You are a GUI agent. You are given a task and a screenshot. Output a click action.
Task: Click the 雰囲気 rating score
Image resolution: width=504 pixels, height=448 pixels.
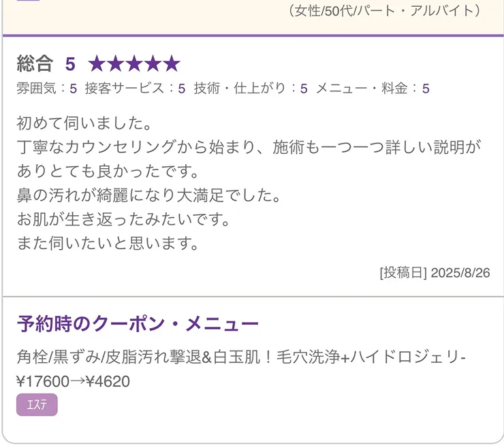[x=73, y=89]
